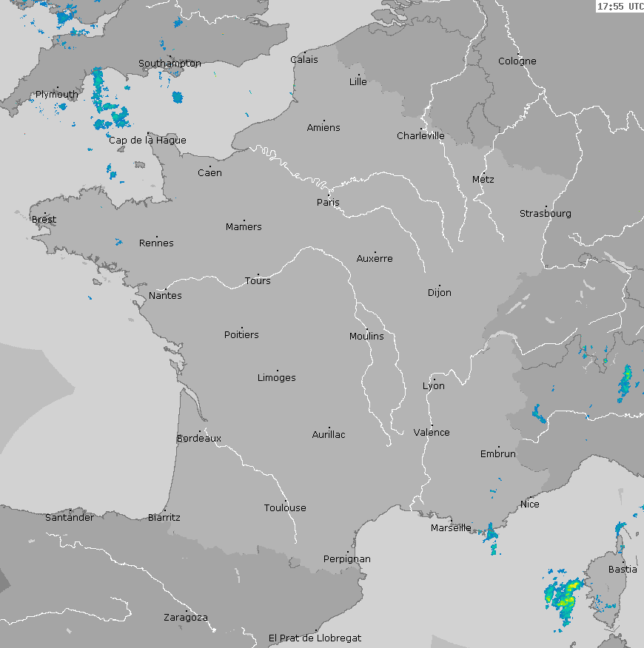Click the Cologne city label
644x648 pixels.
[517, 61]
